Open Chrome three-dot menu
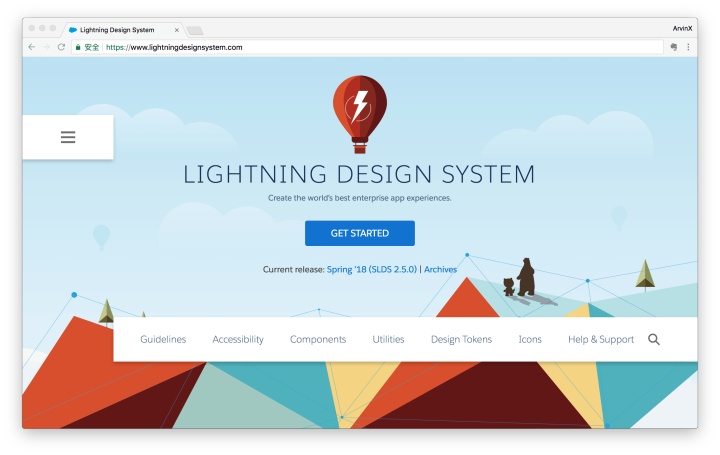The height and width of the screenshot is (455, 720). (688, 47)
